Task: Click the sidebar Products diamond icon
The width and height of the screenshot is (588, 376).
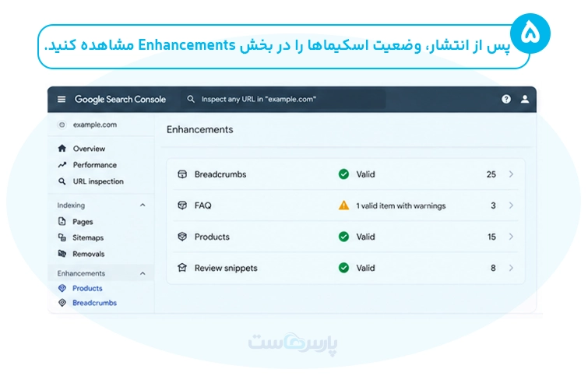Action: point(62,288)
